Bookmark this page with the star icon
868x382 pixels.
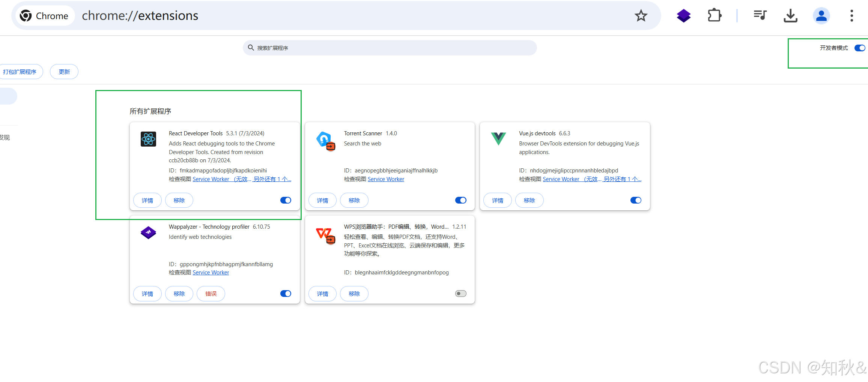641,16
